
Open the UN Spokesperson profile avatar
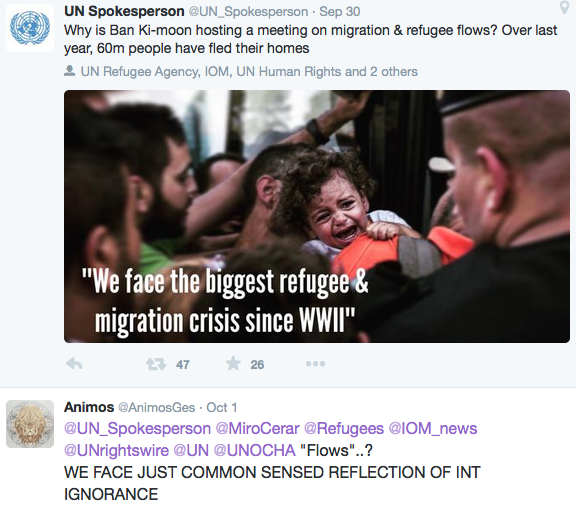30,28
